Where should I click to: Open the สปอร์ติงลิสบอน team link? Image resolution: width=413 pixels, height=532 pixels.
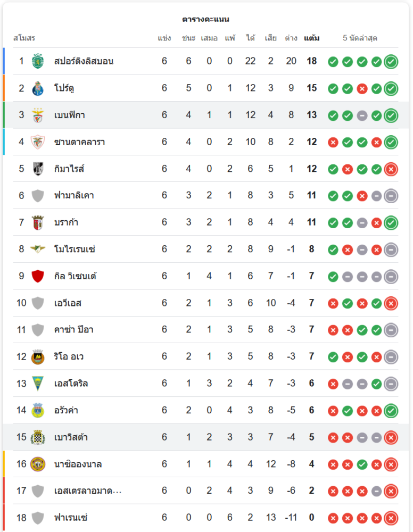click(x=84, y=61)
